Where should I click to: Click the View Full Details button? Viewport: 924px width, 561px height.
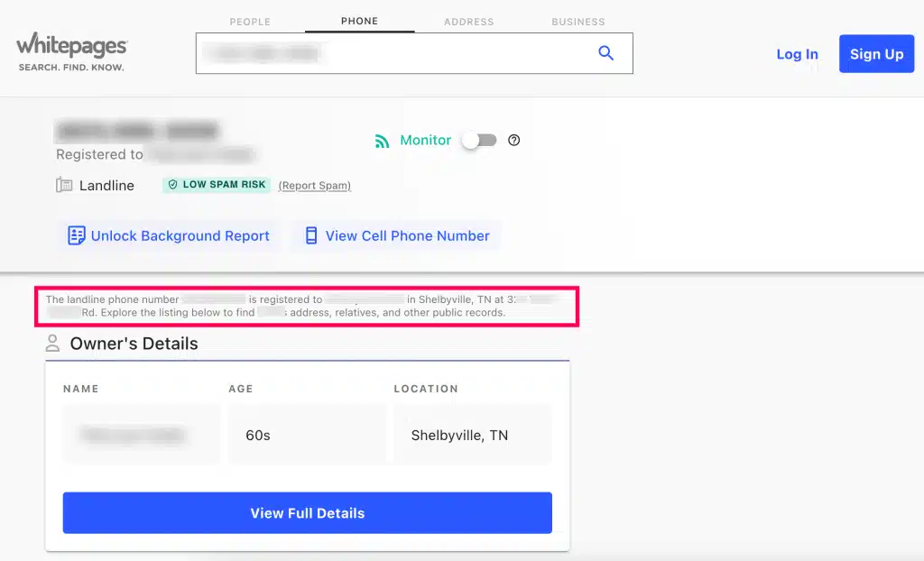308,512
